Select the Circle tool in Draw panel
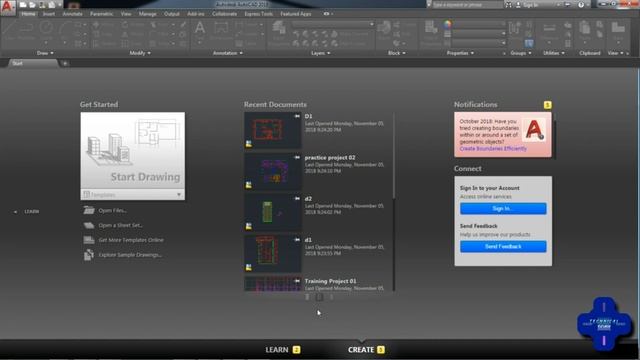Viewport: 640px width, 360px height. tap(46, 29)
